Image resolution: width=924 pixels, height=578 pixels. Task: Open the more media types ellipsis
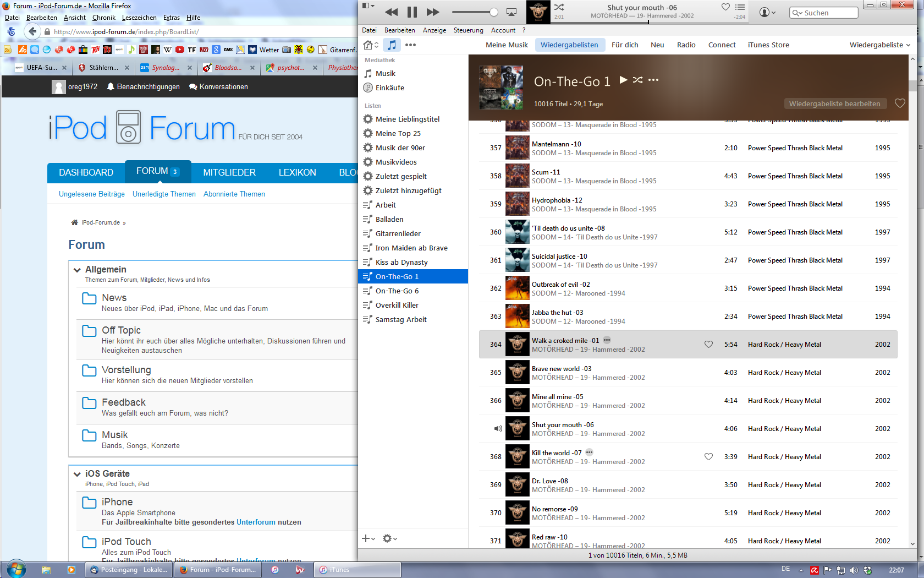pos(410,45)
